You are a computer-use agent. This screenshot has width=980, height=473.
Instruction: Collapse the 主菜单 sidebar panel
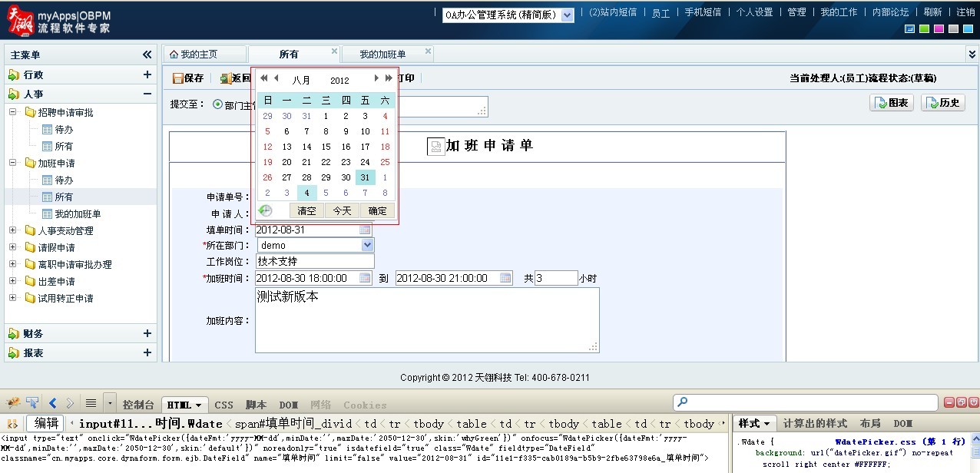147,55
